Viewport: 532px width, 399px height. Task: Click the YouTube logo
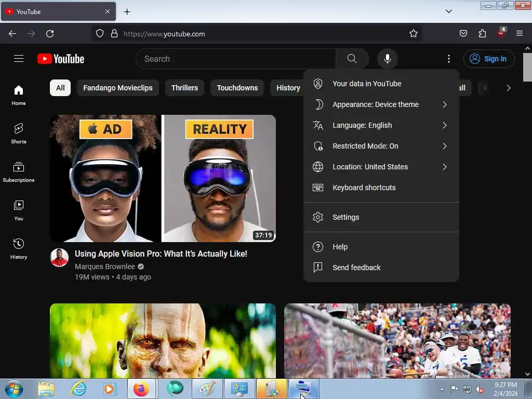point(61,59)
